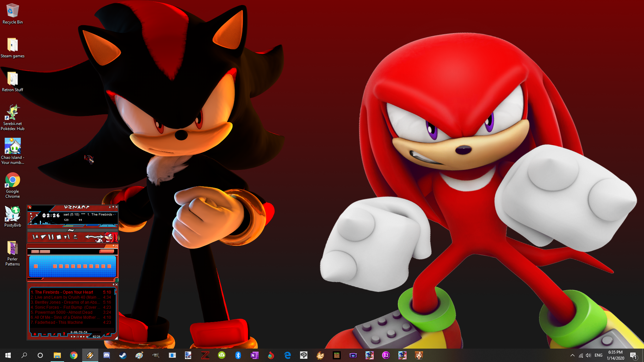Select playlist track Faderhead - This Machine

coord(71,322)
